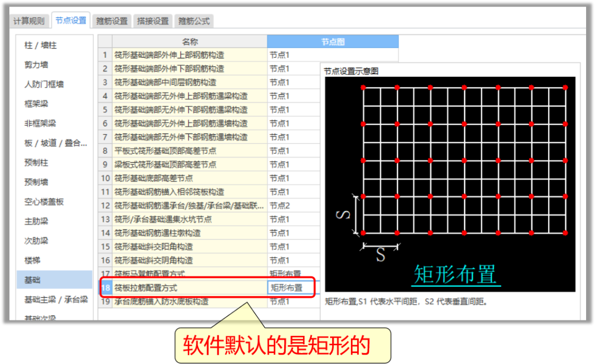Select row 筏形基础端部外伸下部钢筋构造

click(190, 69)
